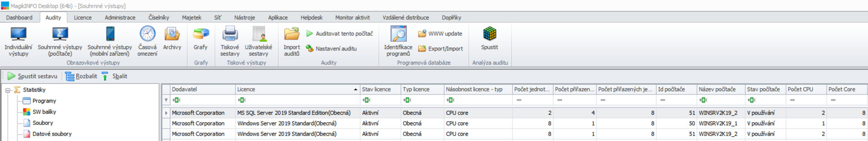Collapse the Statistiky tree node

click(x=7, y=90)
